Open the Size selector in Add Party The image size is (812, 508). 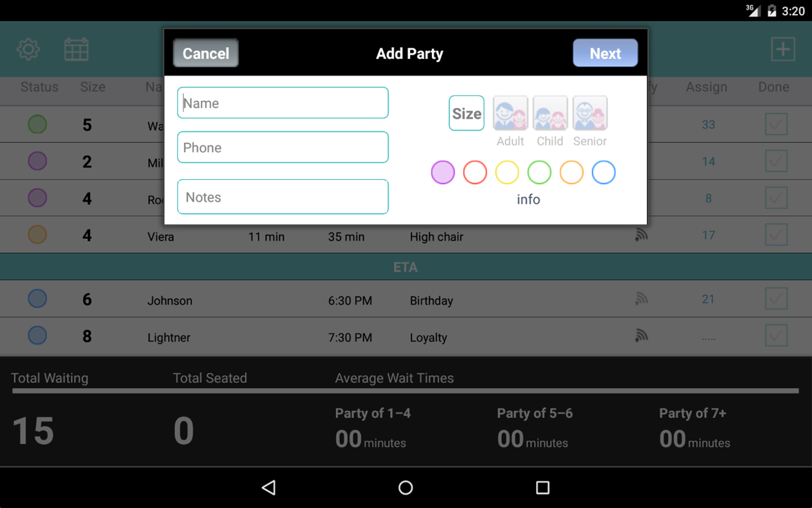[x=466, y=113]
